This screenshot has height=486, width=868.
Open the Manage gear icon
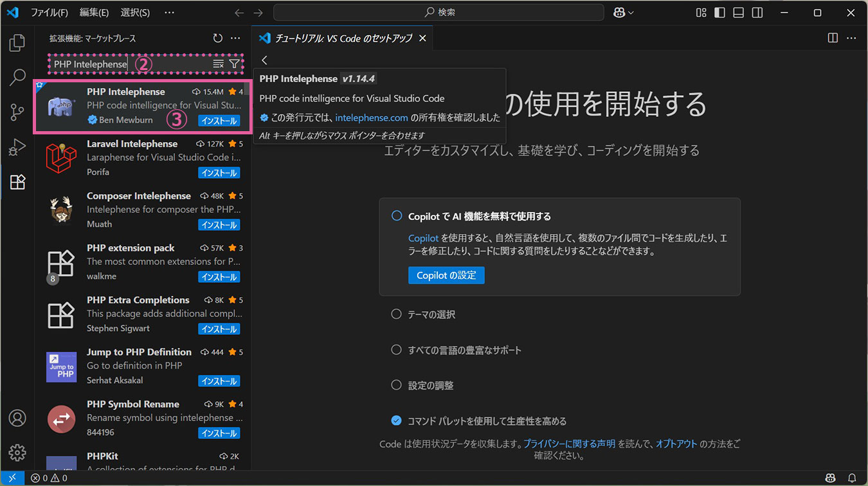click(x=17, y=453)
